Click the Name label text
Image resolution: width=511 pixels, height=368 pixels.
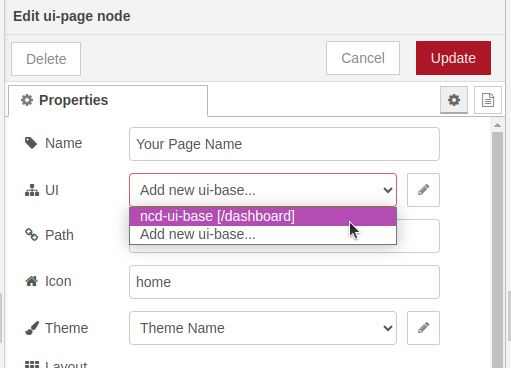tap(63, 143)
